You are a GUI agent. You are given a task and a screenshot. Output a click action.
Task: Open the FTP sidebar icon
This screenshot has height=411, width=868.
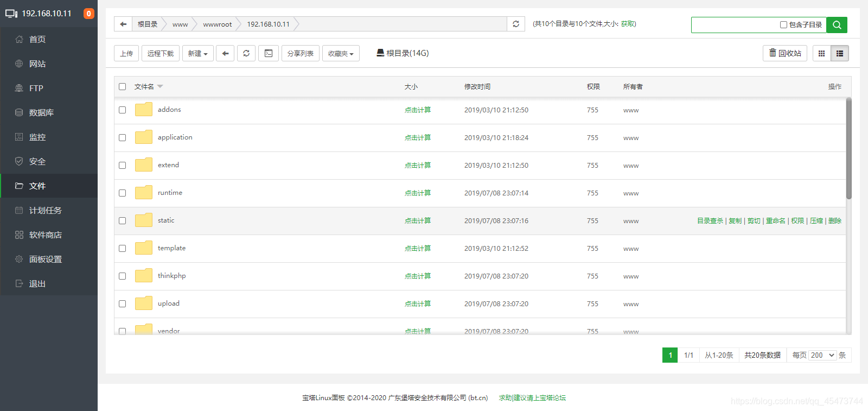(x=19, y=88)
